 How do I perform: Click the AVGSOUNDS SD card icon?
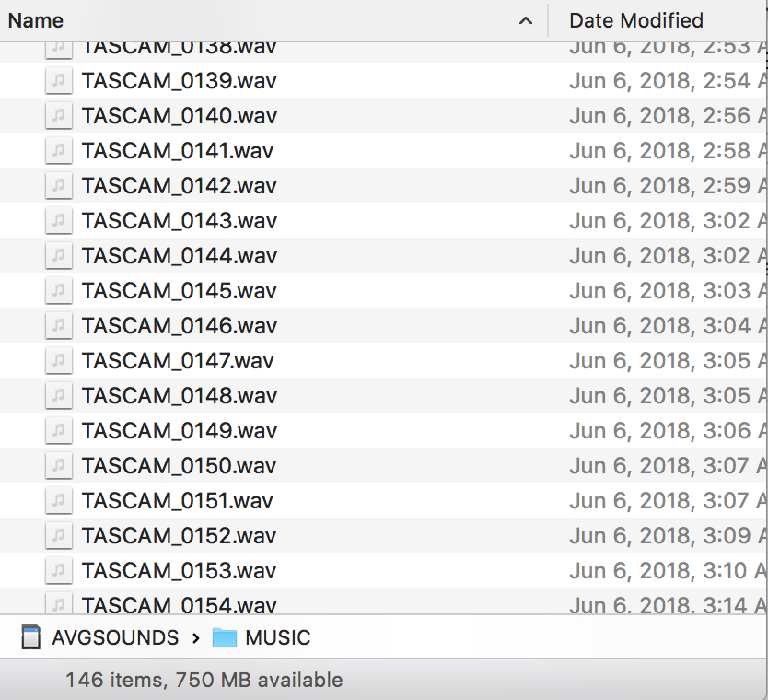31,637
